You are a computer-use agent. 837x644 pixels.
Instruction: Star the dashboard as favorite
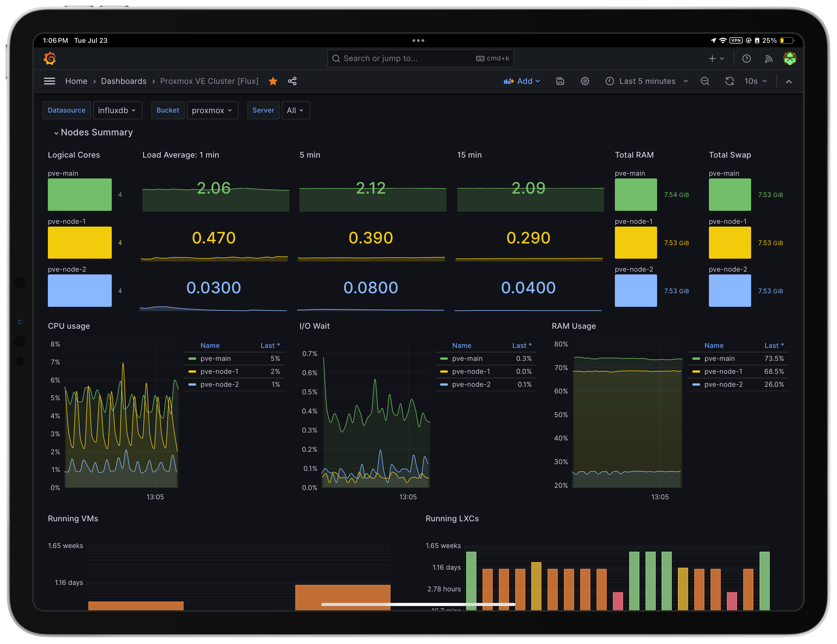(273, 81)
